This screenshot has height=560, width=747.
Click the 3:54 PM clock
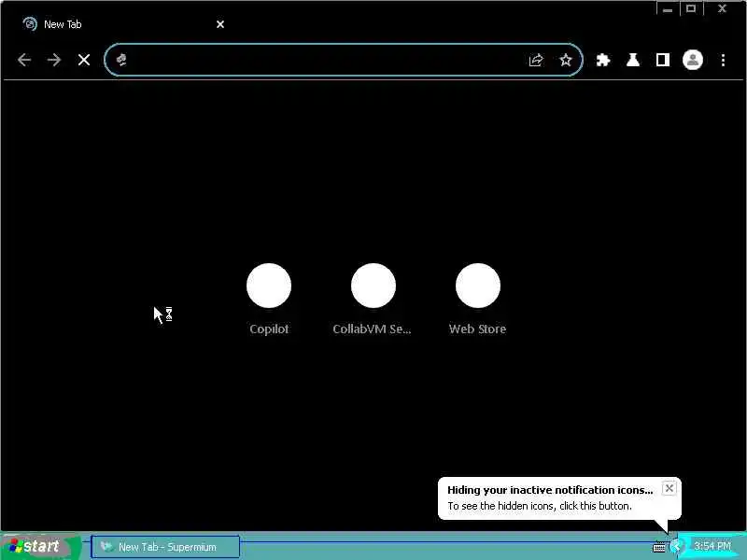(x=712, y=546)
